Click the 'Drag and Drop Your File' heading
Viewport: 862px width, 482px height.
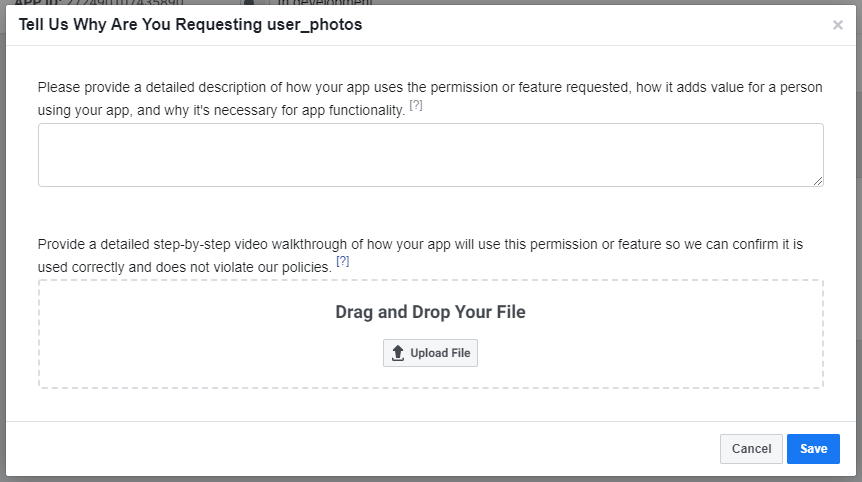pos(430,312)
